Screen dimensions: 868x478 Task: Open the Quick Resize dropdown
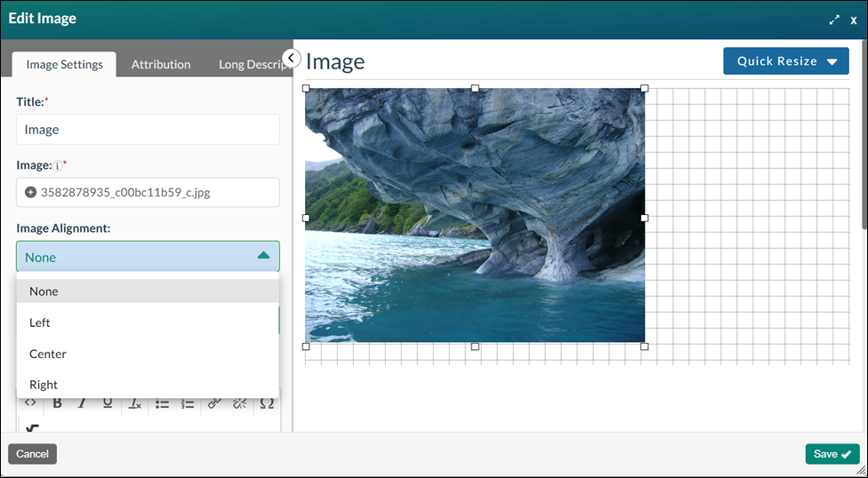(786, 60)
